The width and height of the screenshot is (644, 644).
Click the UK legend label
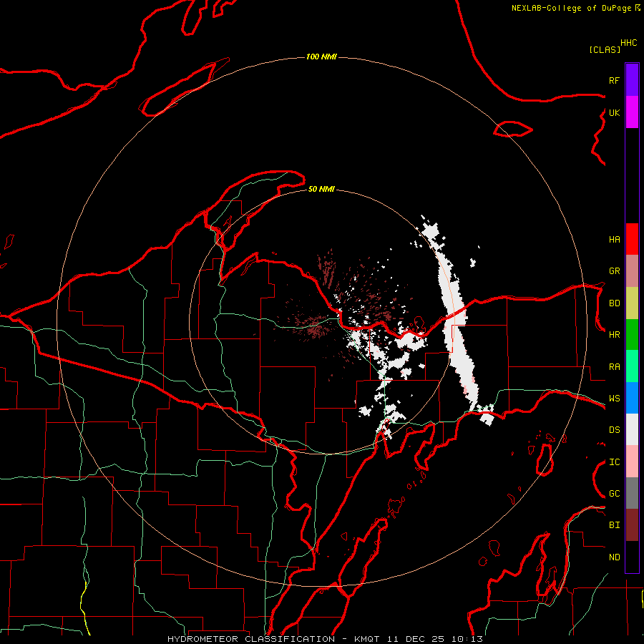tap(614, 112)
